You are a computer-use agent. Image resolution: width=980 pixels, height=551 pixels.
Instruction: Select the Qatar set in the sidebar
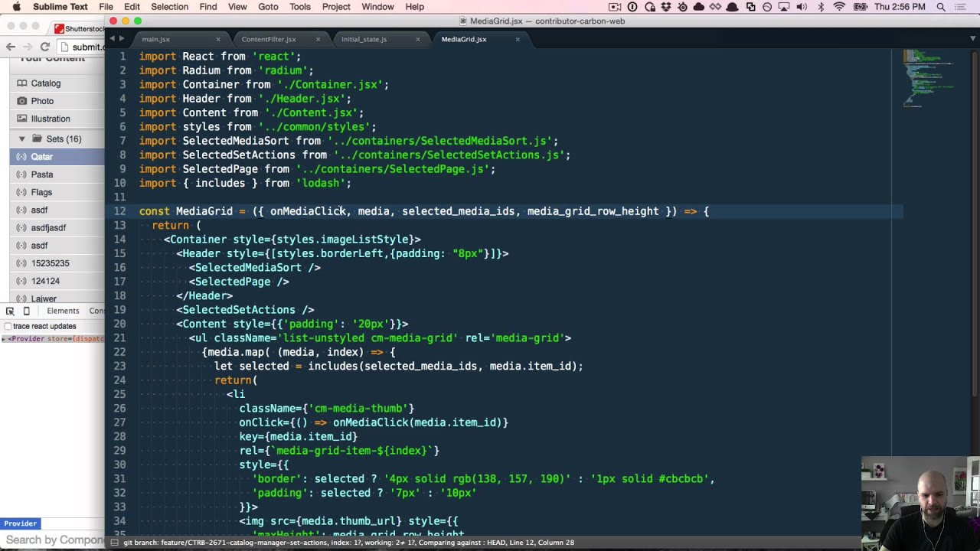[57, 156]
